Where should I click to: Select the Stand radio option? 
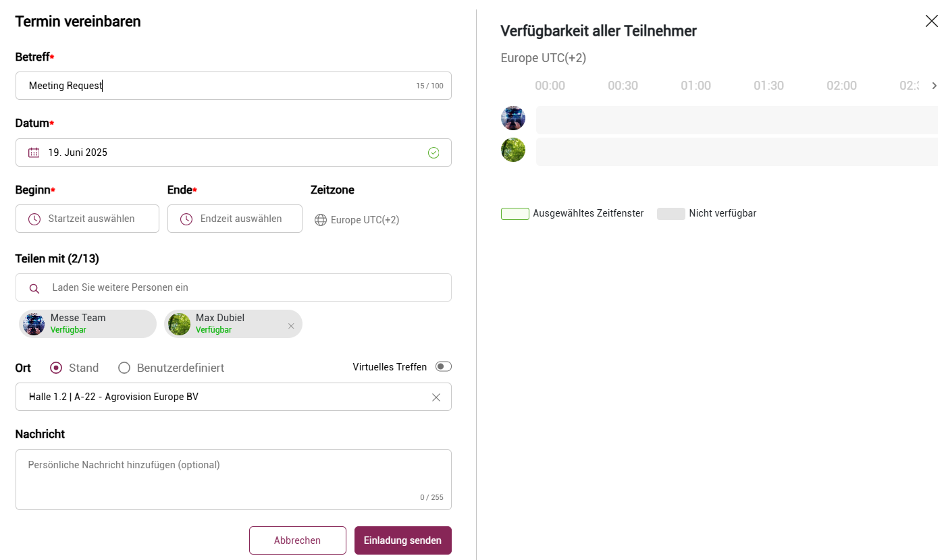[57, 368]
